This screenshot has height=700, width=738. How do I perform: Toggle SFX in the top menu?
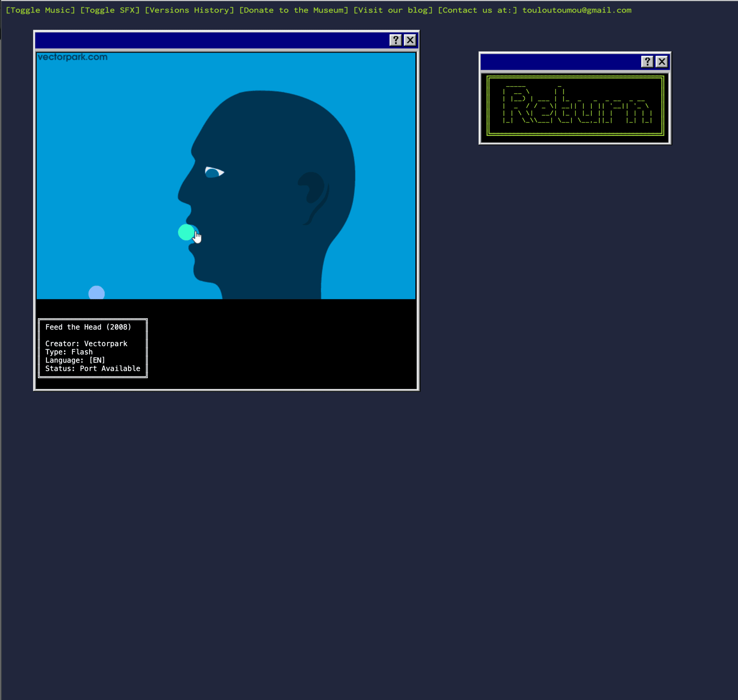(110, 10)
